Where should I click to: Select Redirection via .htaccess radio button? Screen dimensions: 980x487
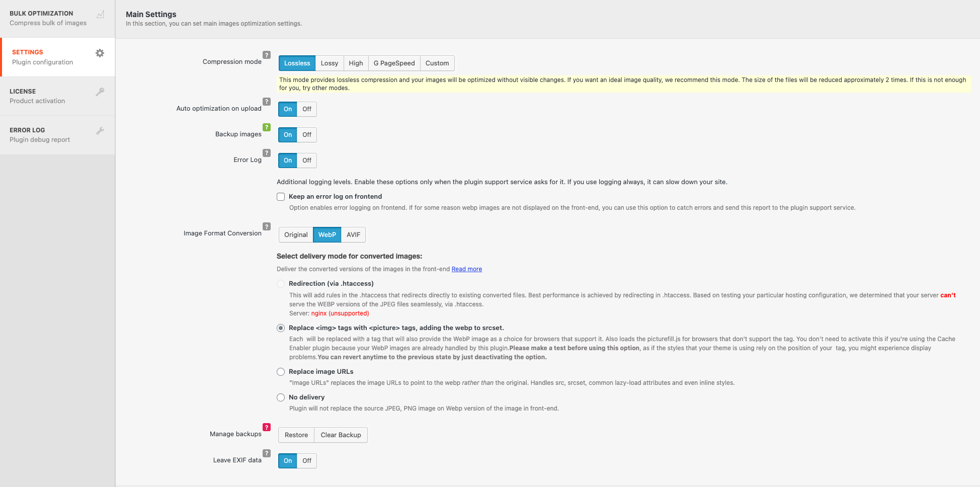(x=281, y=284)
